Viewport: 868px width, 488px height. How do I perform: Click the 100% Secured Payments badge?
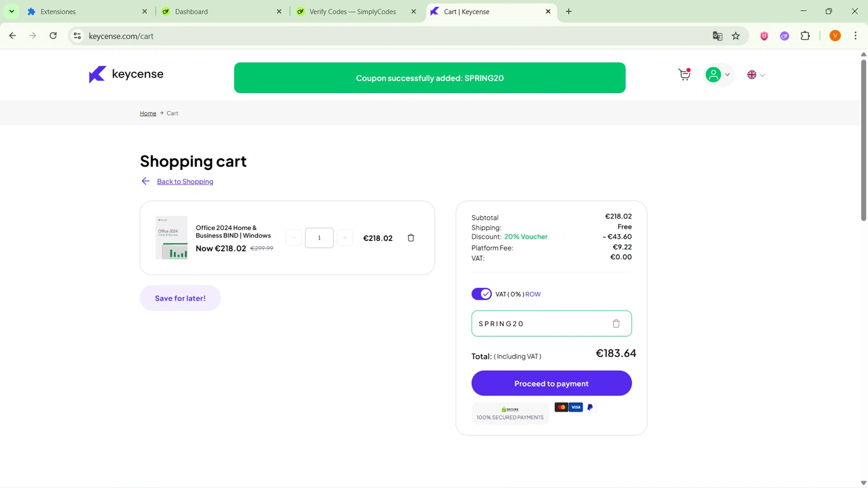[510, 413]
